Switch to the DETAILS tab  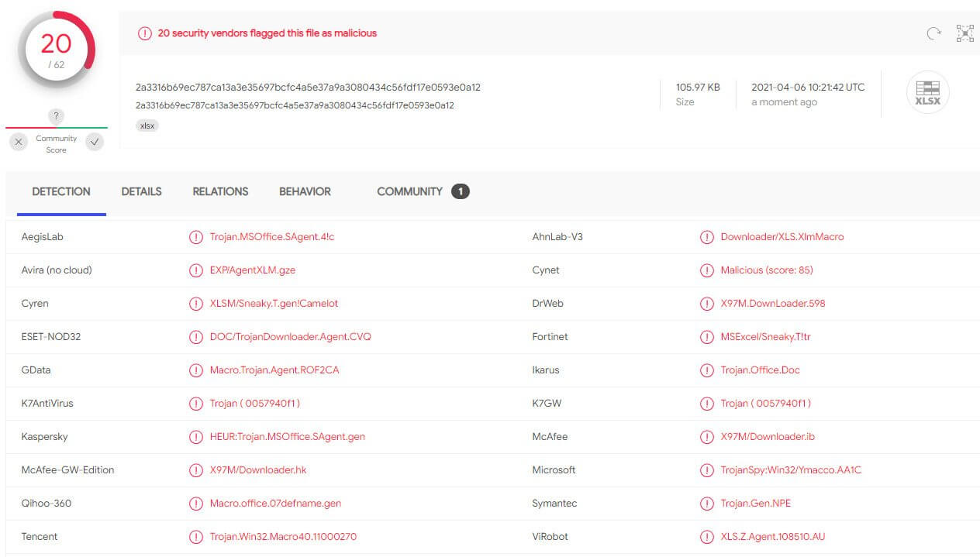pos(142,191)
